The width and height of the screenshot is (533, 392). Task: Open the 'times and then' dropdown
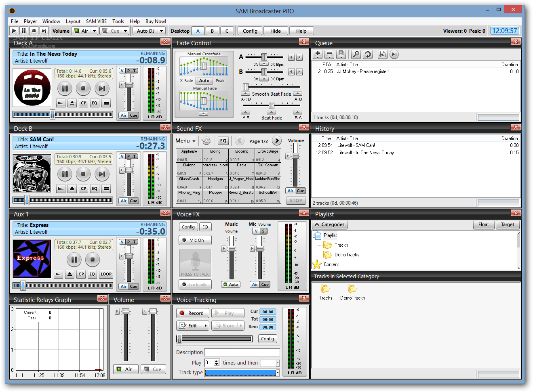click(x=270, y=363)
